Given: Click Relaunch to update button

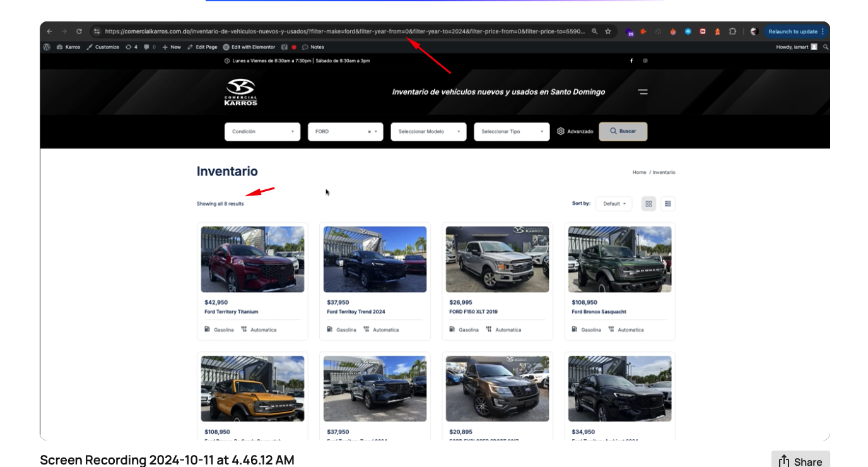Looking at the screenshot, I should tap(796, 32).
